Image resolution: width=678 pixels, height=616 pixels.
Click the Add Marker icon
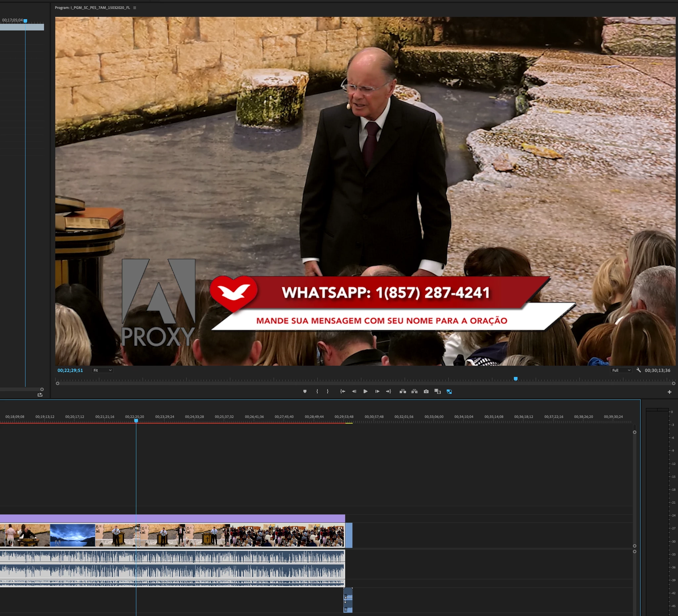click(x=305, y=391)
